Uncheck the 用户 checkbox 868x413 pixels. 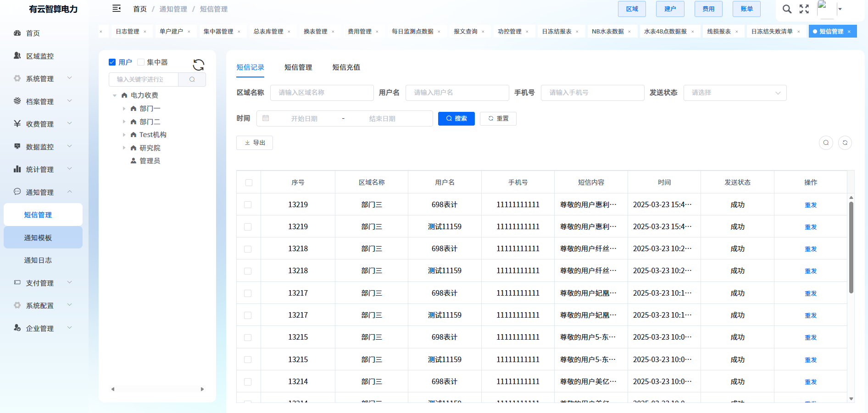[112, 62]
